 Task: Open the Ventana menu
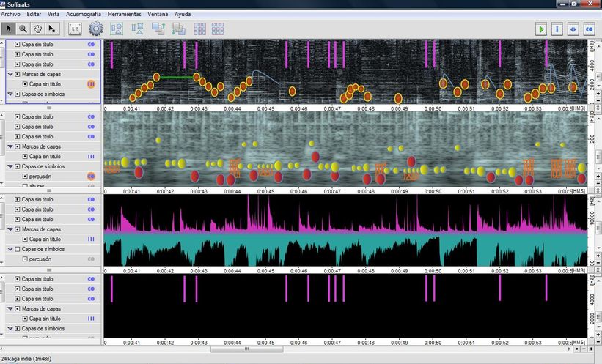tap(158, 14)
